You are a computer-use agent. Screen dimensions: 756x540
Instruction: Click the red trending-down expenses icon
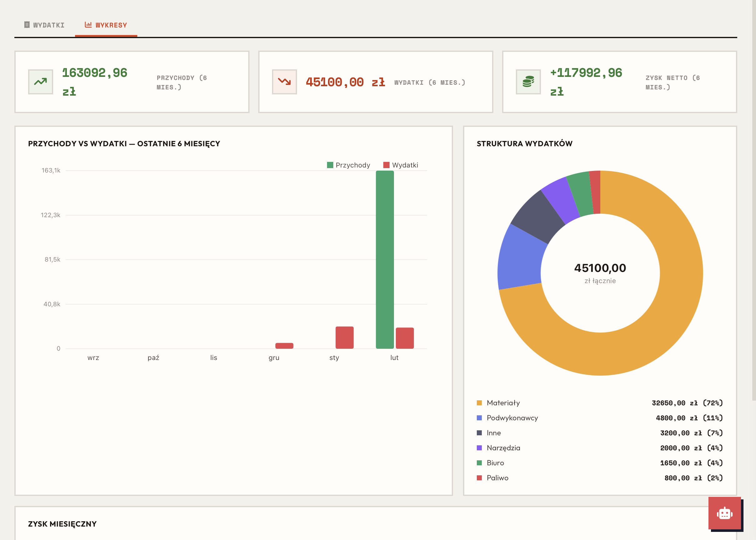pyautogui.click(x=285, y=82)
